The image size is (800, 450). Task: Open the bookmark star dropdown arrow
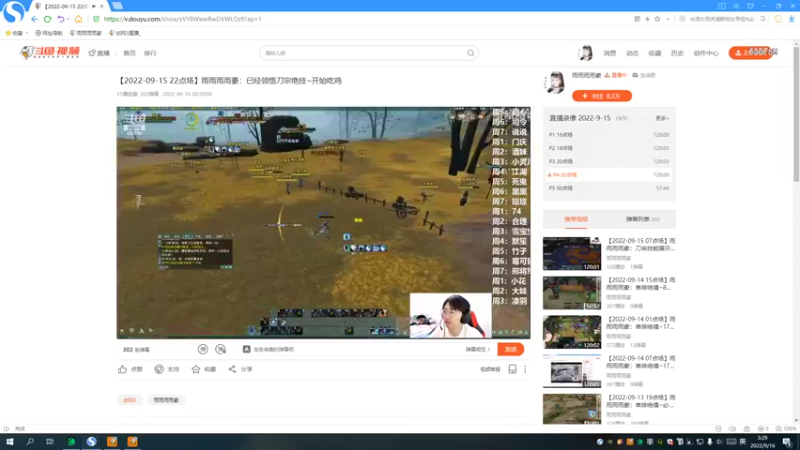point(667,19)
